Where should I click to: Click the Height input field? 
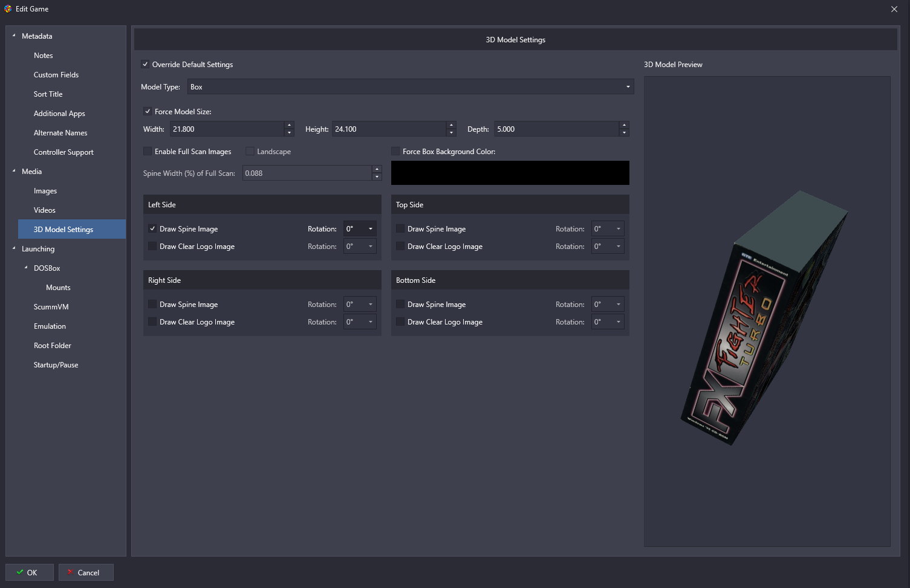click(389, 129)
